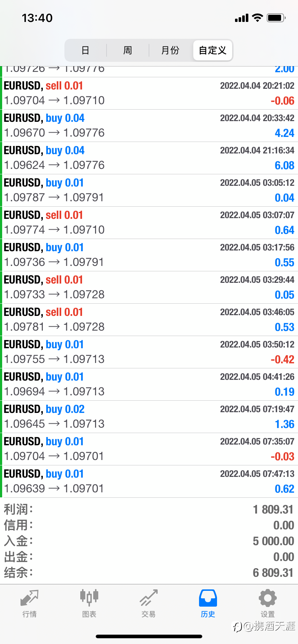Tap the 13:40 clock in status bar
Image resolution: width=298 pixels, height=644 pixels.
tap(37, 18)
